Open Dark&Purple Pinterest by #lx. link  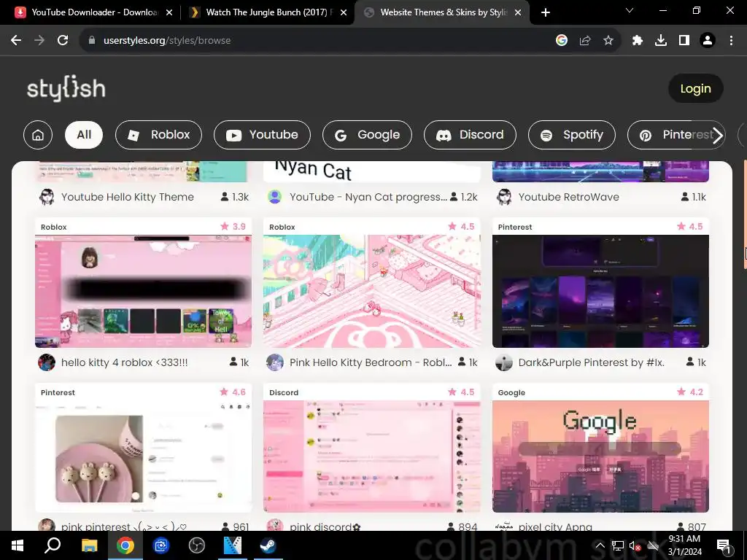(x=591, y=362)
